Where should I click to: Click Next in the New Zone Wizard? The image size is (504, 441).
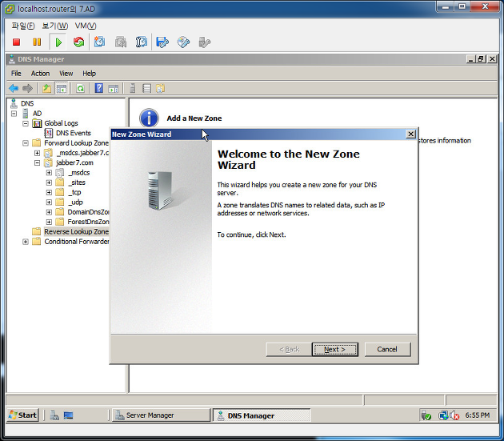pos(334,349)
